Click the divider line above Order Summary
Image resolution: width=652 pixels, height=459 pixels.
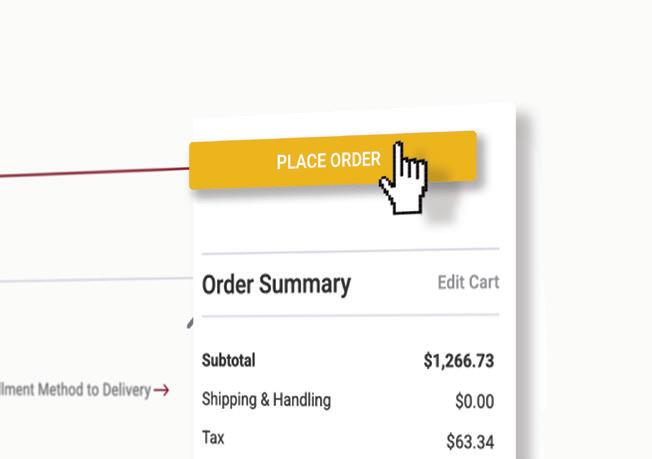click(x=350, y=249)
